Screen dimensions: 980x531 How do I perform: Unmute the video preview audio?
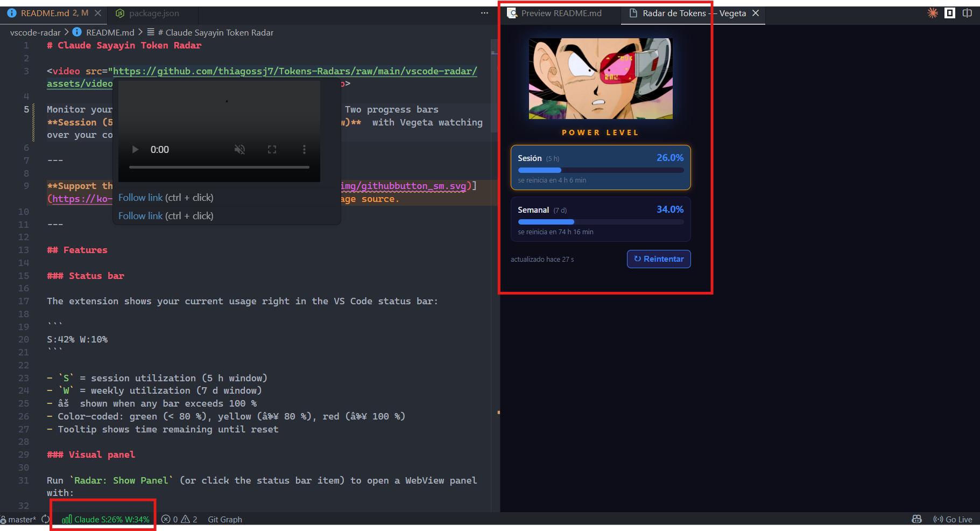click(240, 150)
